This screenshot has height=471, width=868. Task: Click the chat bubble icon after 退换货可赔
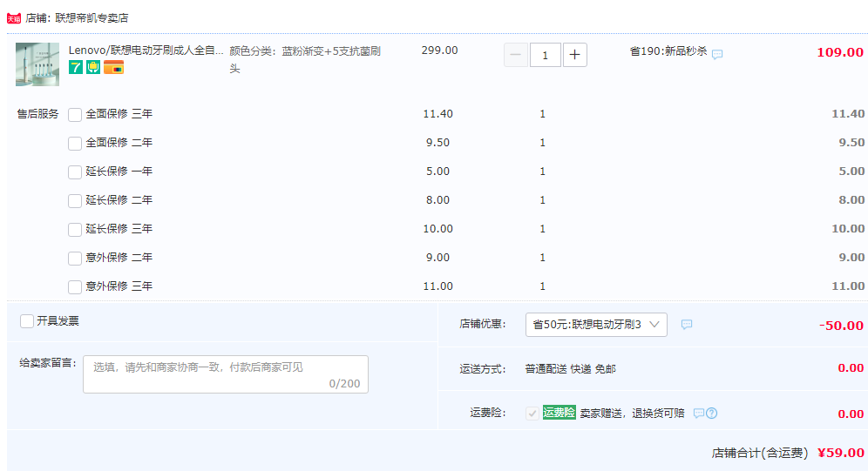(699, 413)
